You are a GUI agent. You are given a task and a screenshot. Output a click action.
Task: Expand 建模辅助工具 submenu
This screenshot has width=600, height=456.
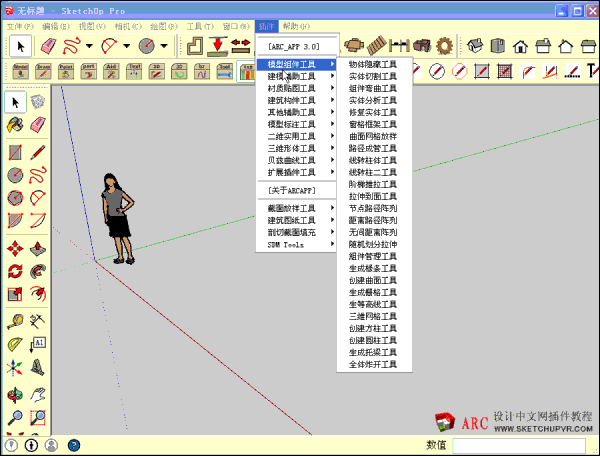[x=296, y=76]
